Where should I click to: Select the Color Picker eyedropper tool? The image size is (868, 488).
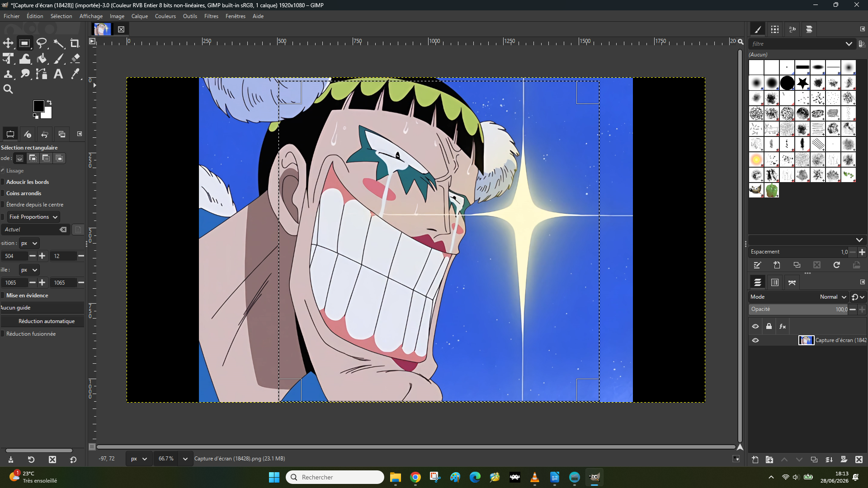[x=75, y=74]
